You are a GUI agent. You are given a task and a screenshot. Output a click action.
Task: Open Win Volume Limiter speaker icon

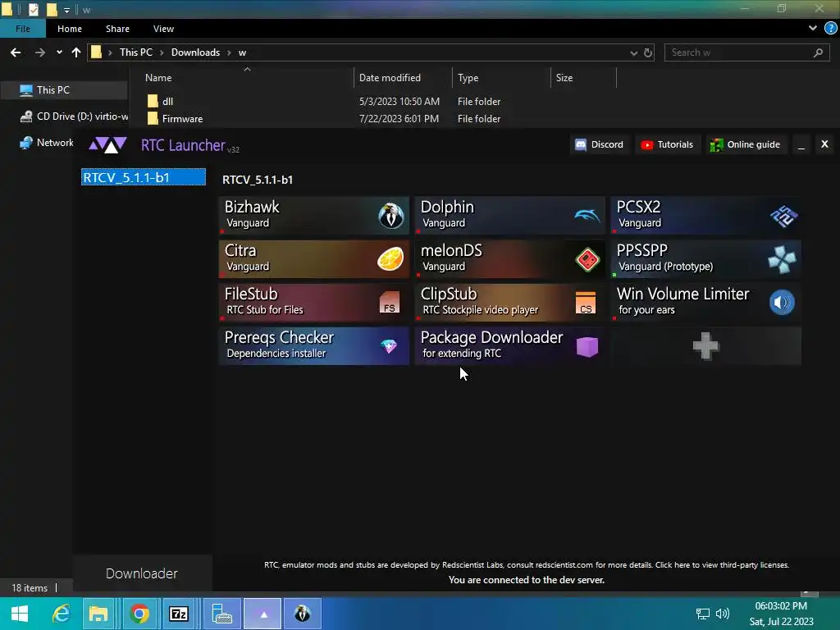782,303
